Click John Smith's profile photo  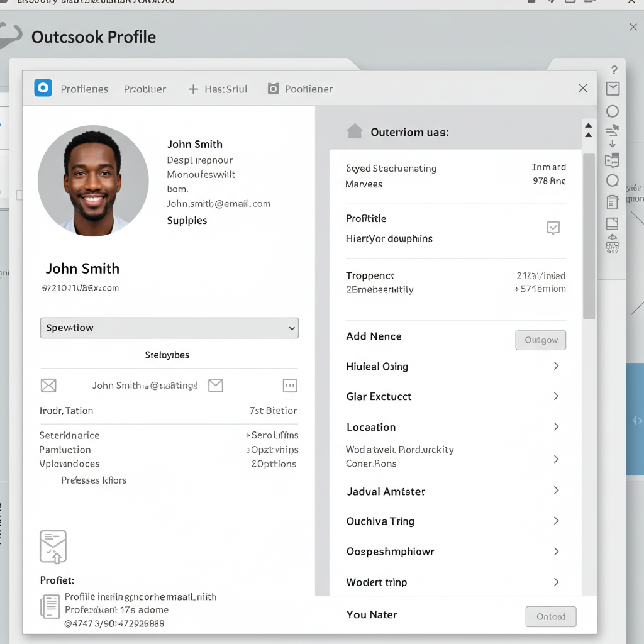[x=93, y=180]
